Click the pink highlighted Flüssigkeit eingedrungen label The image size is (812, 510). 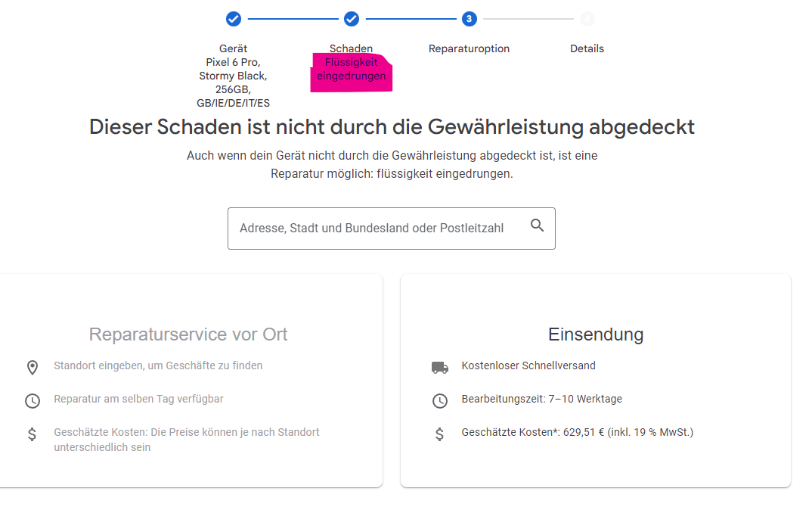[x=351, y=70]
